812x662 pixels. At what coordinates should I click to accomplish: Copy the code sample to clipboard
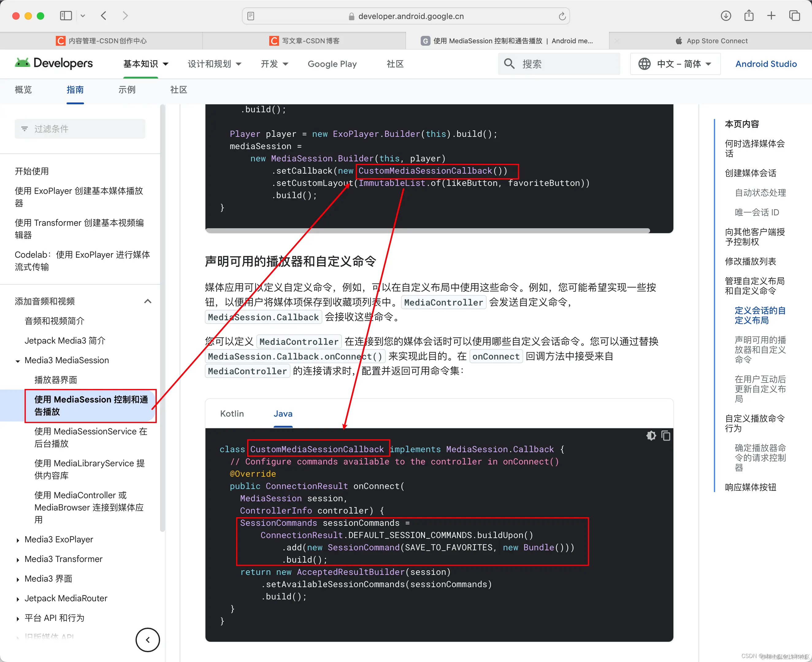pyautogui.click(x=666, y=436)
